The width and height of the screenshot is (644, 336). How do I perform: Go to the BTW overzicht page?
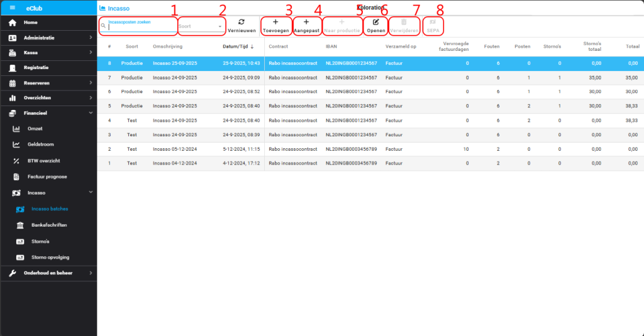(44, 161)
